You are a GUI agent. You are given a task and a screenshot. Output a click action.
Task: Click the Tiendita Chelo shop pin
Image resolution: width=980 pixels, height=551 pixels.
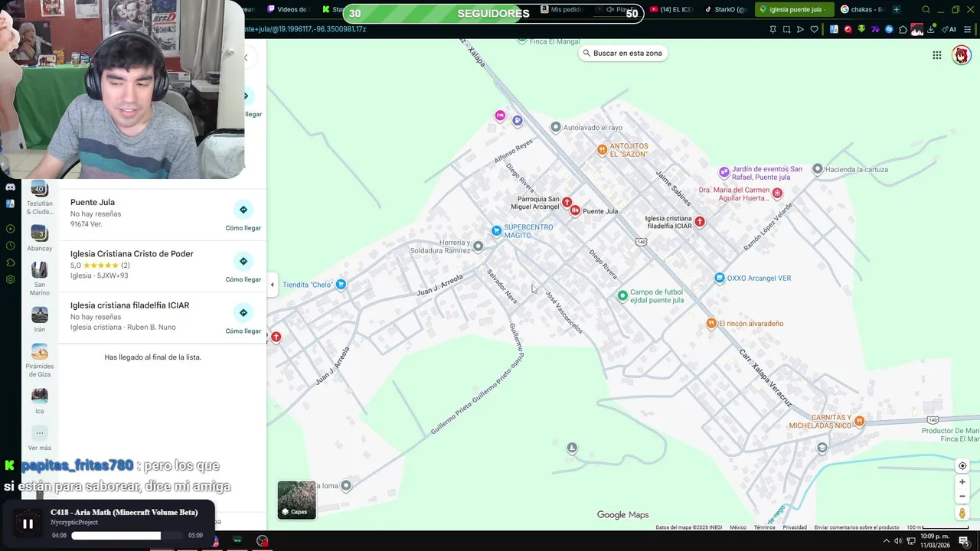341,285
